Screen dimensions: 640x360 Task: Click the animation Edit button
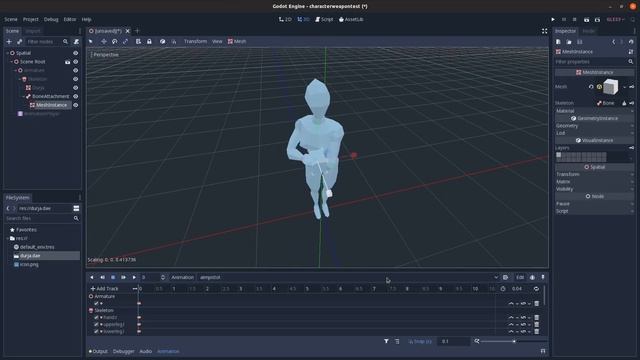tap(520, 277)
